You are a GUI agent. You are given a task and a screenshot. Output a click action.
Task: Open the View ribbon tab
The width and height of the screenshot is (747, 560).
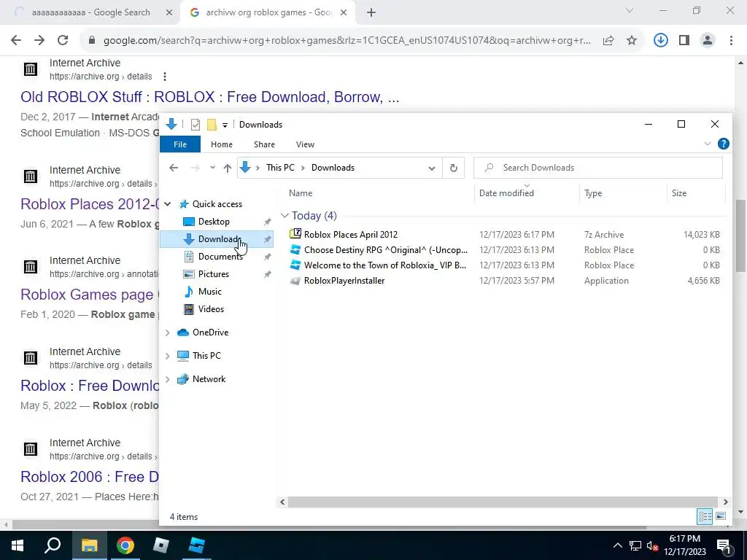click(305, 144)
